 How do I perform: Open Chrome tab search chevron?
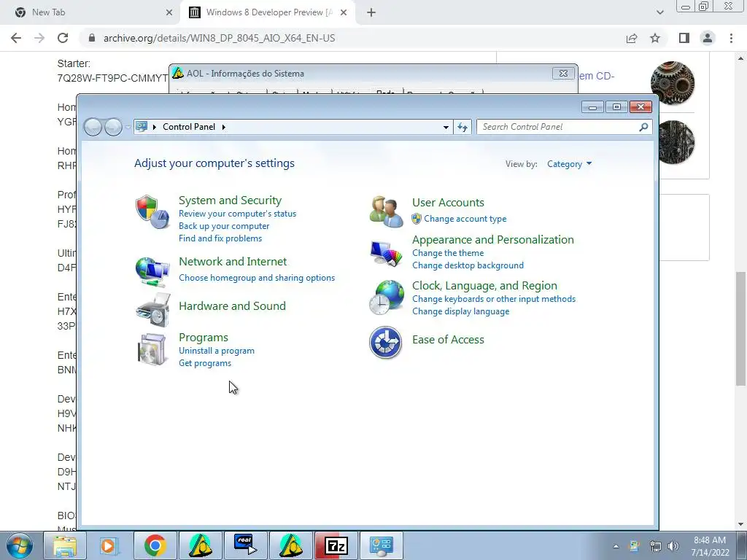tap(659, 12)
